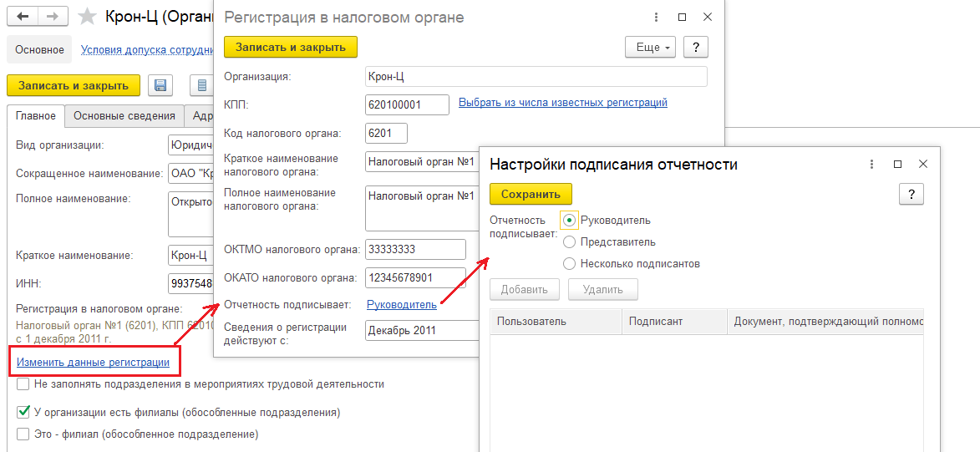The image size is (980, 452).
Task: Expand the Еще dropdown menu
Action: click(x=650, y=48)
